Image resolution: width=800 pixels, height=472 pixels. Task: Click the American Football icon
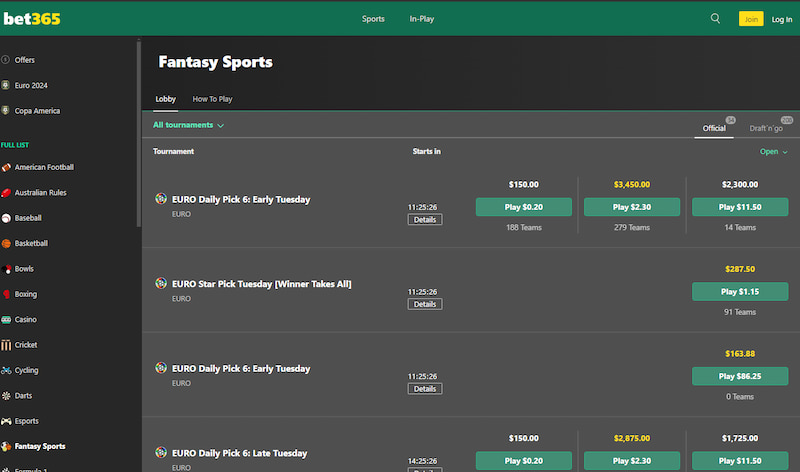6,167
